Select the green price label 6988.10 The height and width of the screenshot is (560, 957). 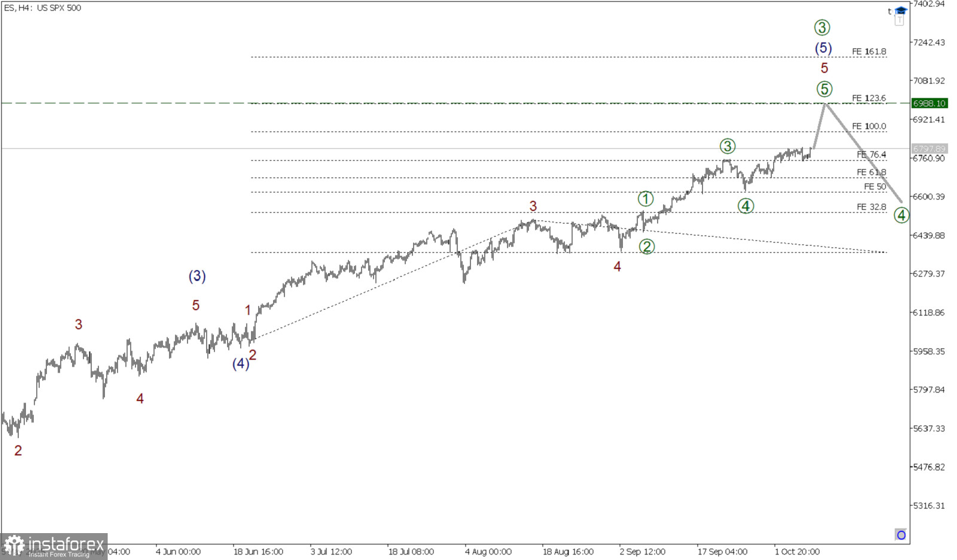pyautogui.click(x=929, y=103)
